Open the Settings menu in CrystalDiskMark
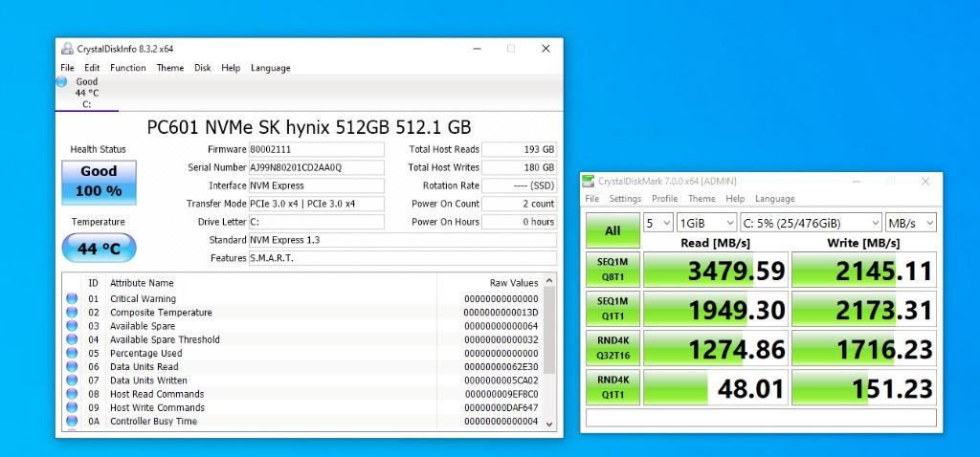 pyautogui.click(x=625, y=199)
